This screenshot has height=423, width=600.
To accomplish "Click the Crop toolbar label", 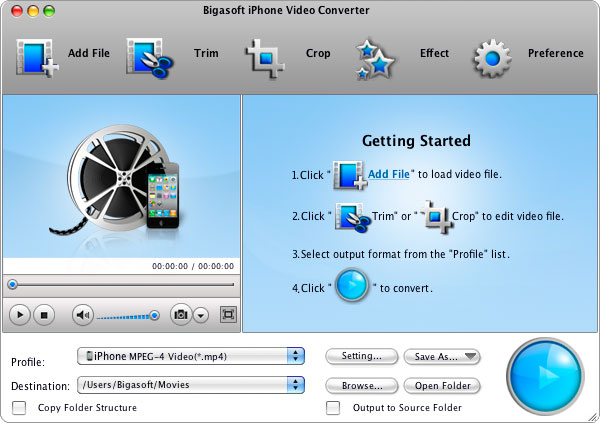I will pos(318,53).
